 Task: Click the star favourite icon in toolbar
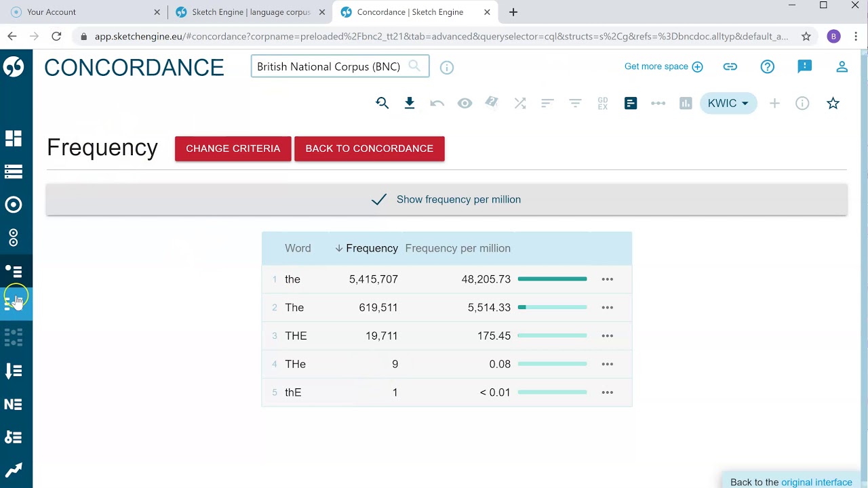coord(833,103)
